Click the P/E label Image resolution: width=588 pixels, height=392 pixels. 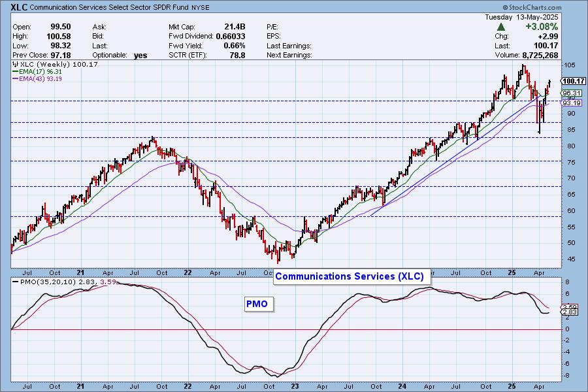(x=272, y=27)
